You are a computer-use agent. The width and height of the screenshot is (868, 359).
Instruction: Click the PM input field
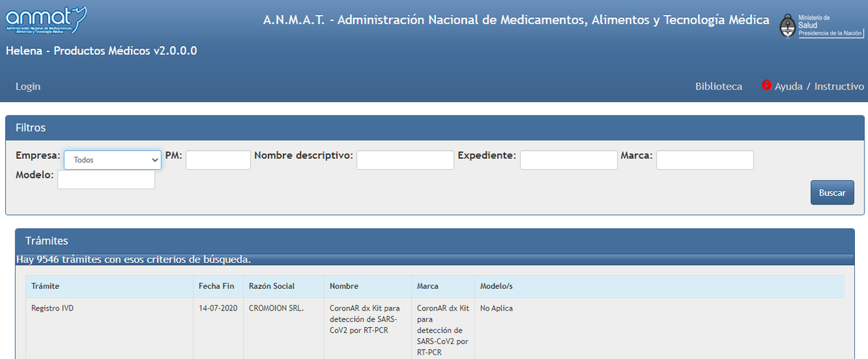coord(218,160)
